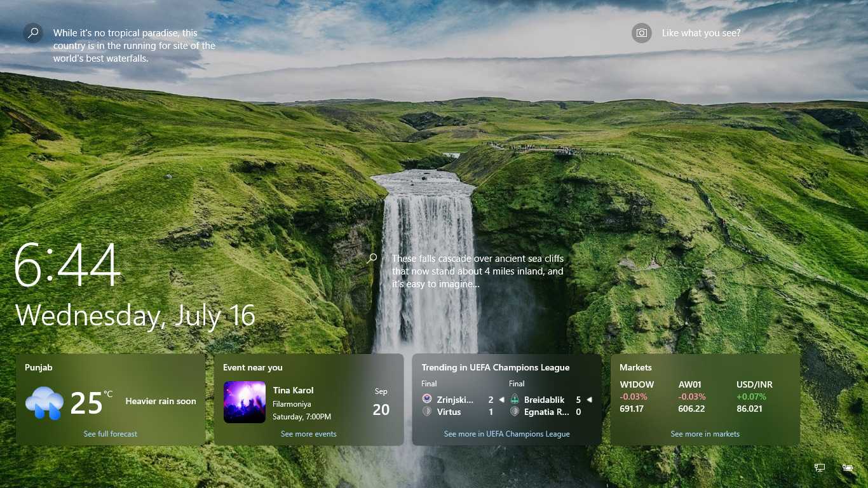This screenshot has height=488, width=868.
Task: Click Saturday, 7:00PM event time
Action: pyautogui.click(x=302, y=417)
